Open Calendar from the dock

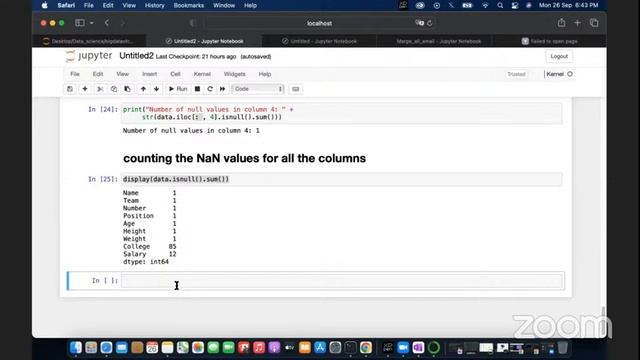tap(152, 347)
